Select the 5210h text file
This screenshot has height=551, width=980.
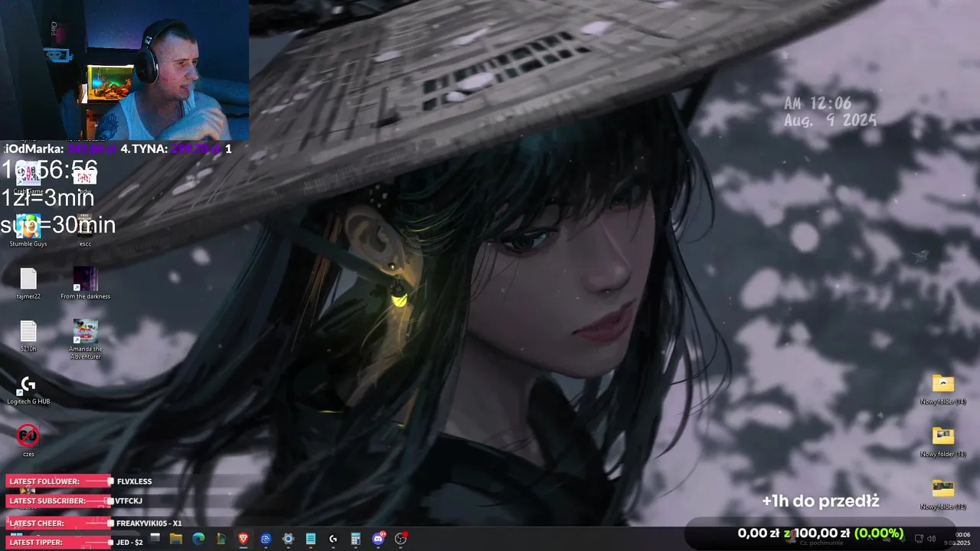click(28, 337)
